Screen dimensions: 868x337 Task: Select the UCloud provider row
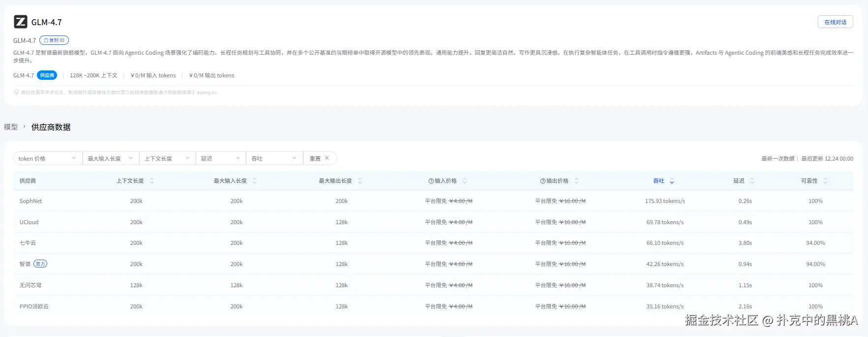pyautogui.click(x=433, y=222)
